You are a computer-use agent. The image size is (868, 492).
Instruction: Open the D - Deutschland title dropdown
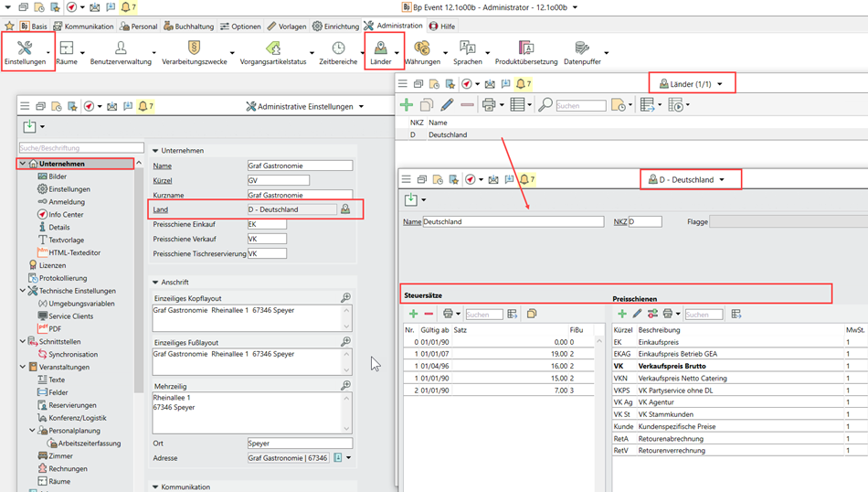tap(721, 180)
